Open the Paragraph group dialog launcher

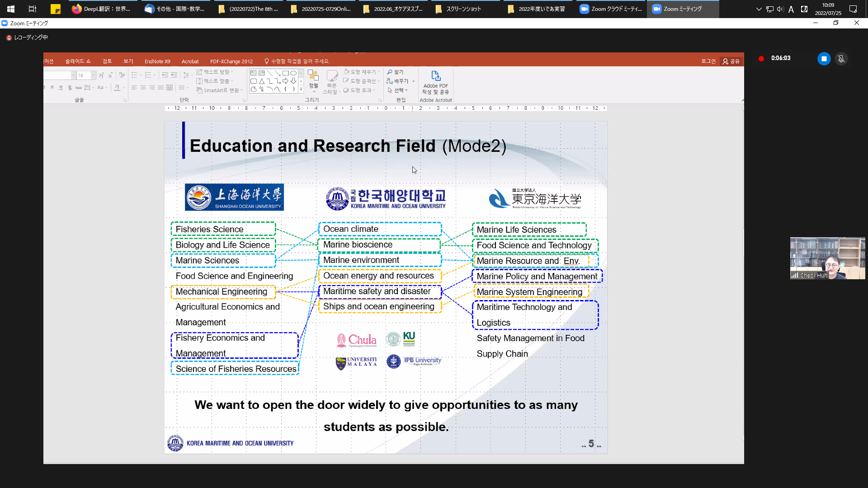click(x=243, y=100)
